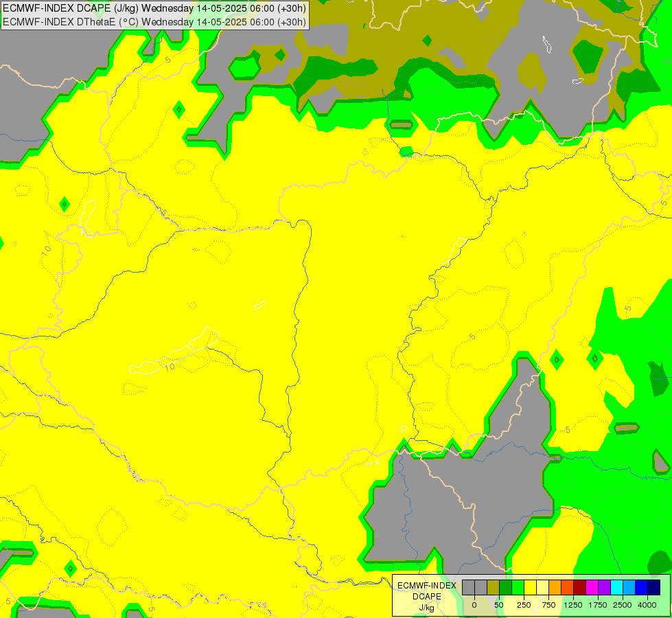Click the red-orange legend swatch
The width and height of the screenshot is (672, 618).
(568, 588)
